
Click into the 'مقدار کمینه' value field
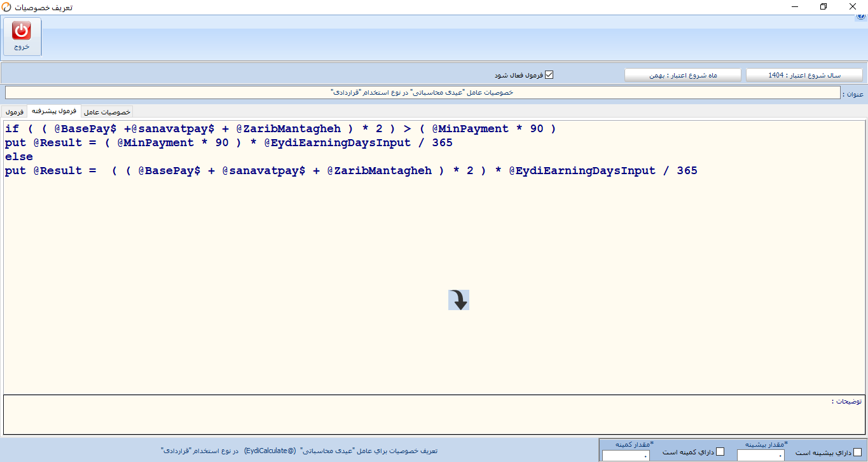tap(626, 456)
